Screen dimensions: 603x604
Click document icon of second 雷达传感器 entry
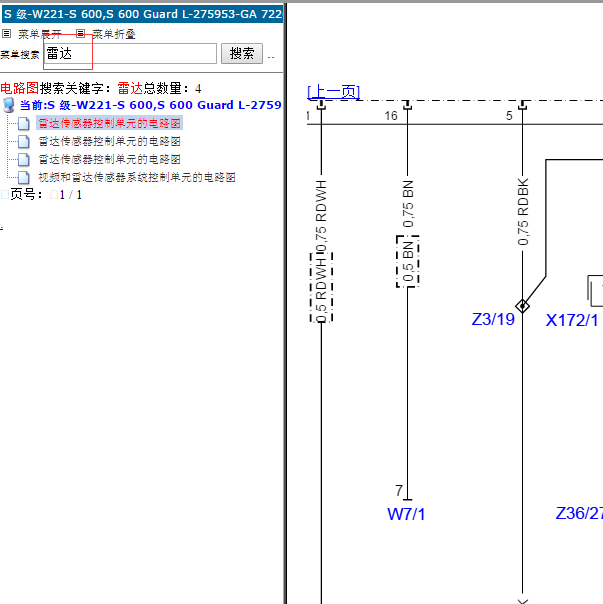click(24, 141)
